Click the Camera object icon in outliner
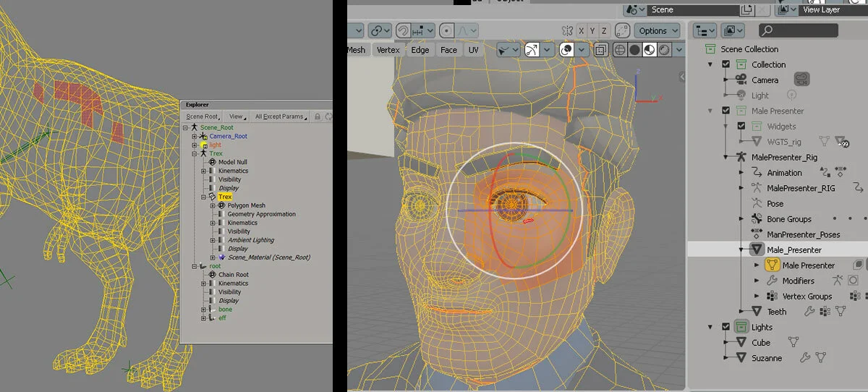868x392 pixels. pyautogui.click(x=741, y=80)
